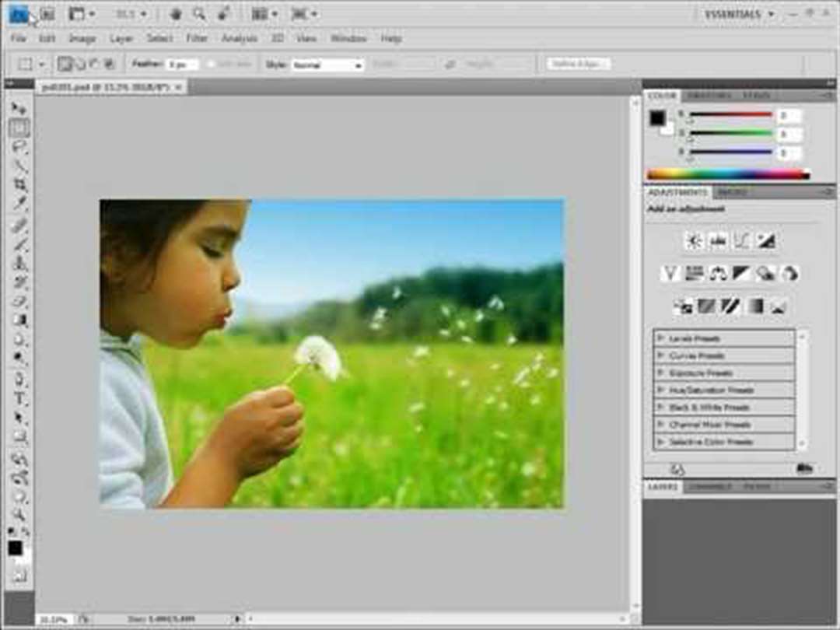Viewport: 840px width, 630px height.
Task: Add a Channel Mixer adjustment
Action: [790, 274]
